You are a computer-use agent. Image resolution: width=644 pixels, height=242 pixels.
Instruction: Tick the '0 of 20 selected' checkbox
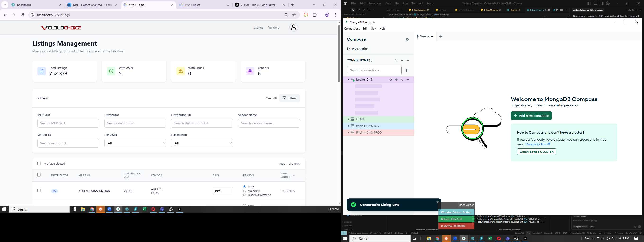coord(39,164)
